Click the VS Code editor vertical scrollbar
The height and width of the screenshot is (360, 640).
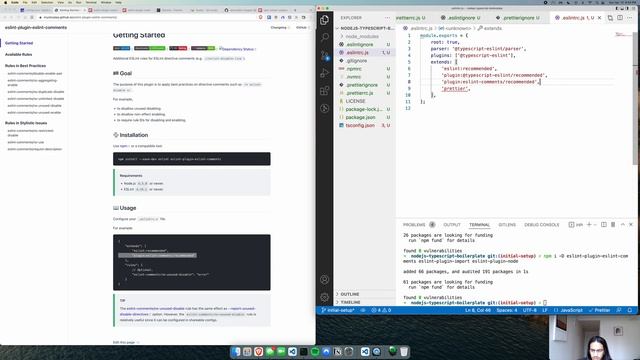pos(636,98)
